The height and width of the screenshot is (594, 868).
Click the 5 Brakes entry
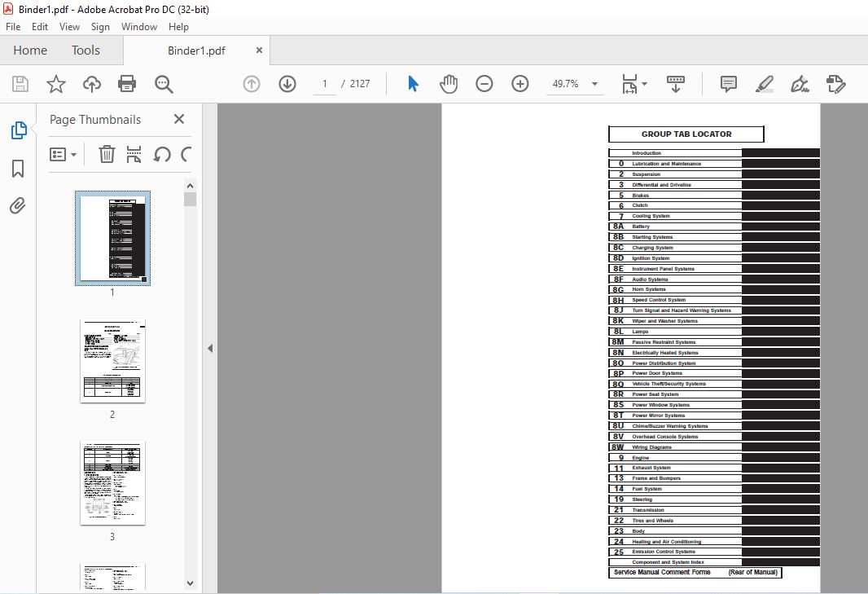(675, 195)
